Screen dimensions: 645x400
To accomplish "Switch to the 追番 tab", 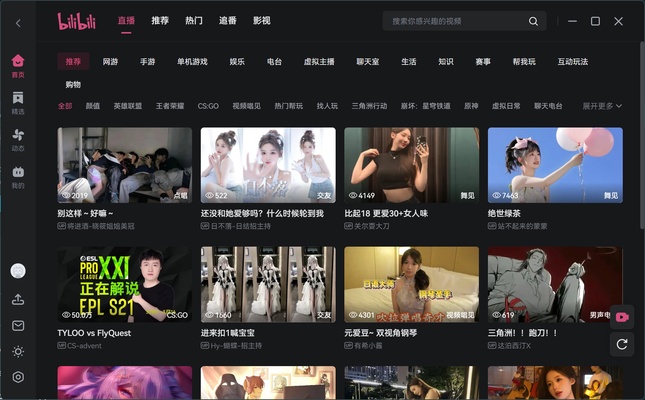I will 227,21.
